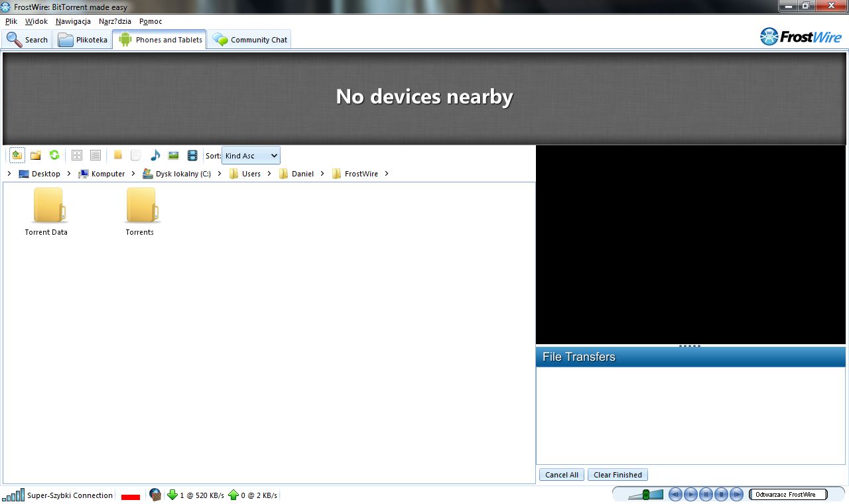Switch to thumbnail grid view

pos(77,155)
